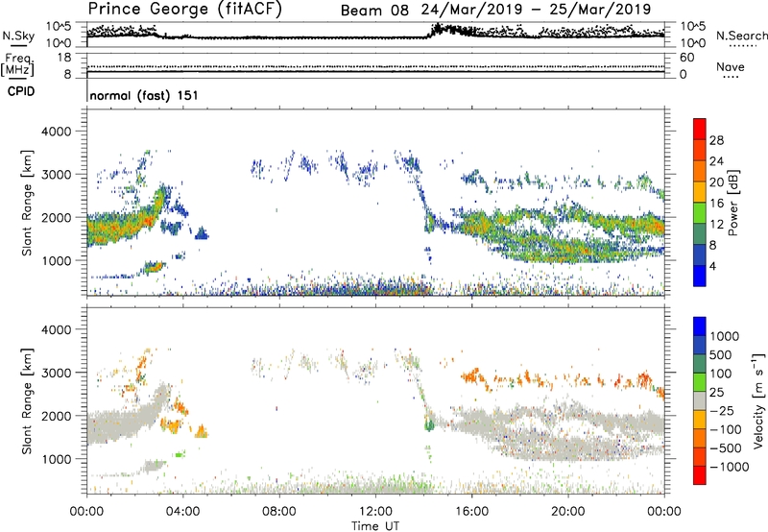Select the 'Beam 08' label
This screenshot has width=768, height=532.
(374, 11)
